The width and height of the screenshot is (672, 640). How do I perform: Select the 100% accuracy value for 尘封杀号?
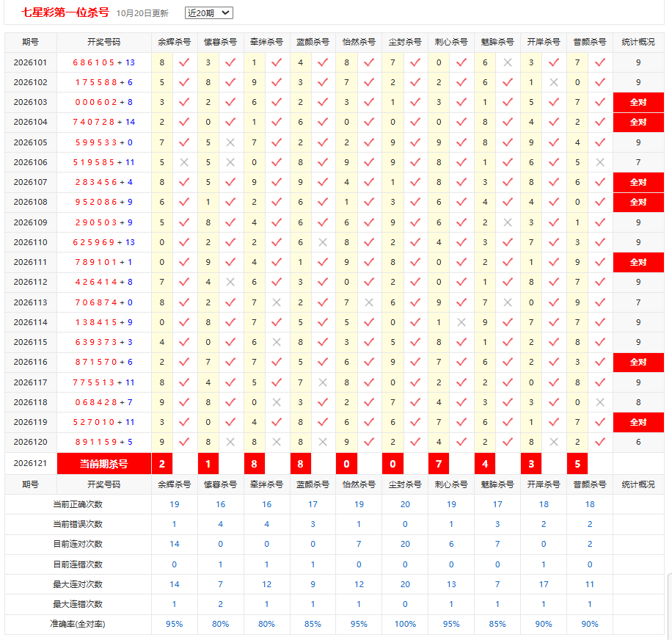[x=405, y=624]
